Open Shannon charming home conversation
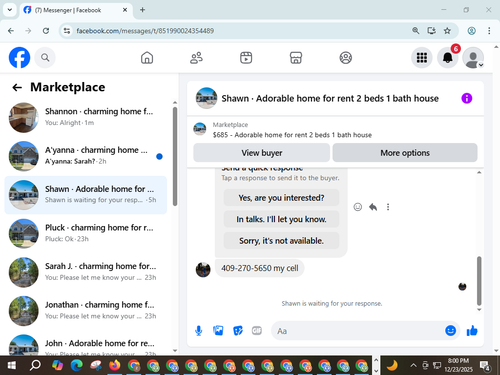This screenshot has width=500, height=375. pyautogui.click(x=86, y=117)
